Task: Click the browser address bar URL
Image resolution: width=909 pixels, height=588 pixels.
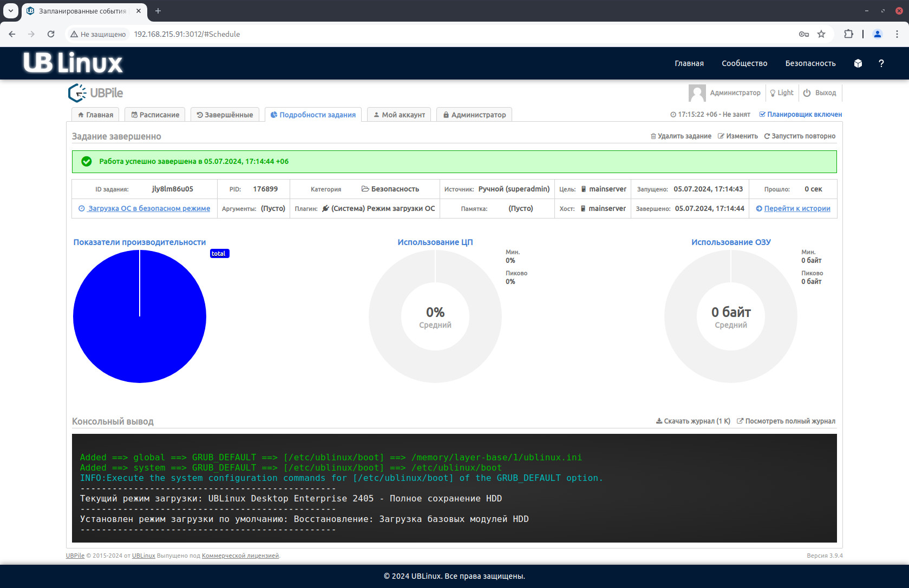Action: (x=187, y=34)
